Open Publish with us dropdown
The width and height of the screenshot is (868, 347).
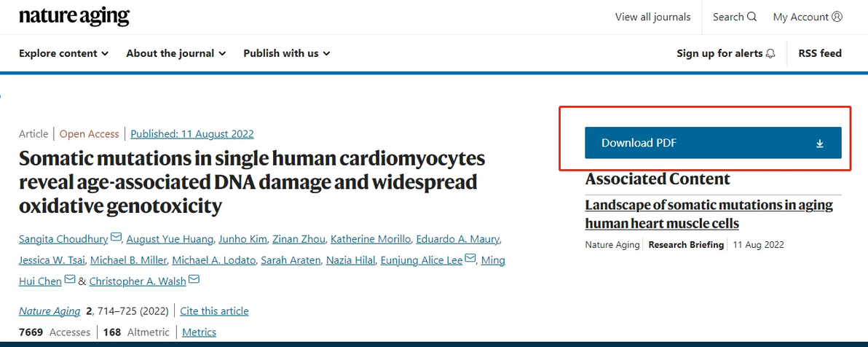287,54
